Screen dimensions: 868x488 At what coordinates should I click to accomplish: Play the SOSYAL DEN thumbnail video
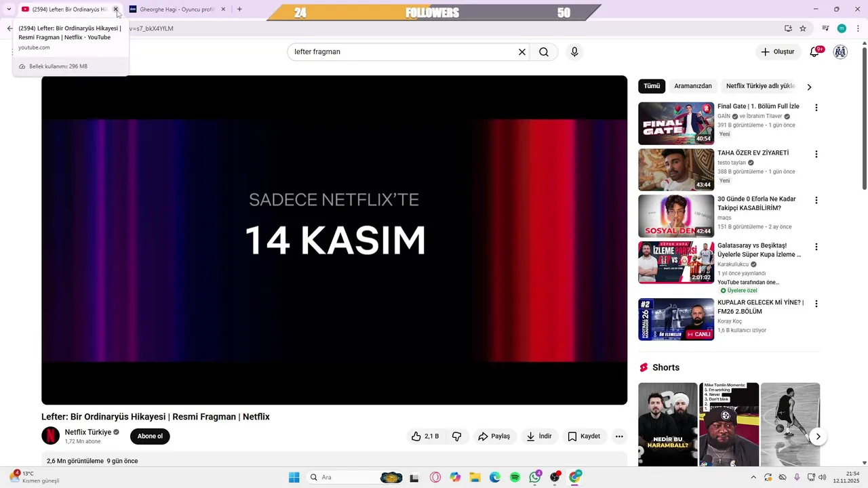point(676,216)
